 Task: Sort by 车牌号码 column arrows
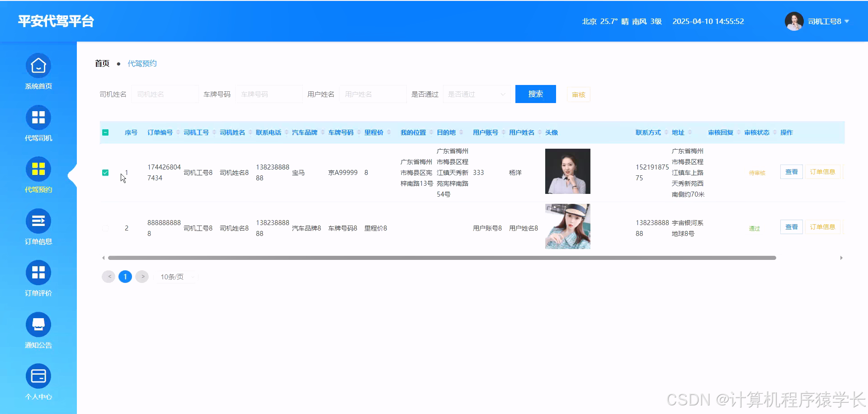[x=359, y=132]
